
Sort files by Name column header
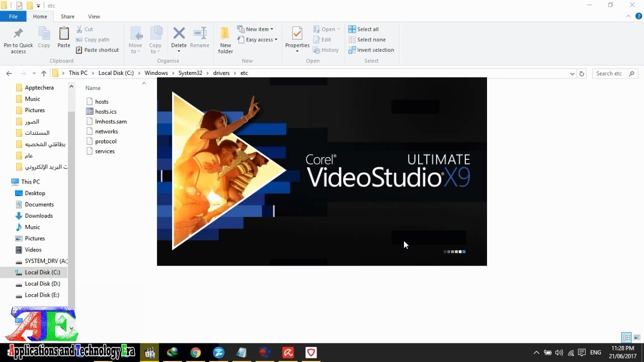point(93,88)
